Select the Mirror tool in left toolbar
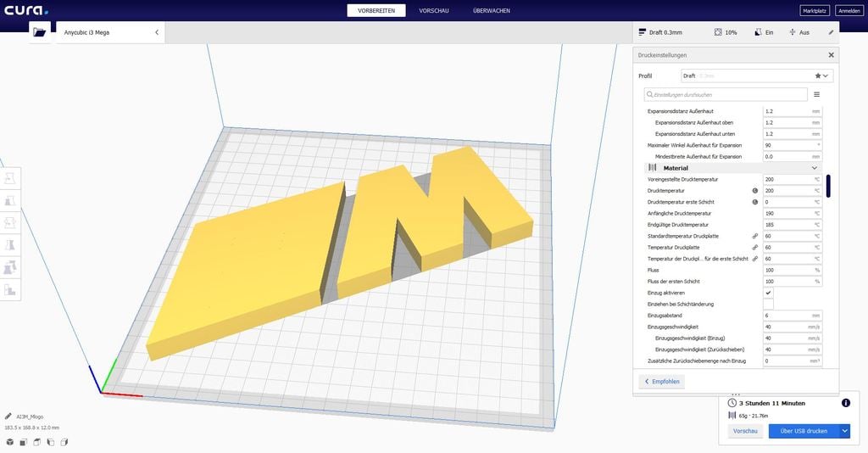This screenshot has height=453, width=868. (x=10, y=245)
